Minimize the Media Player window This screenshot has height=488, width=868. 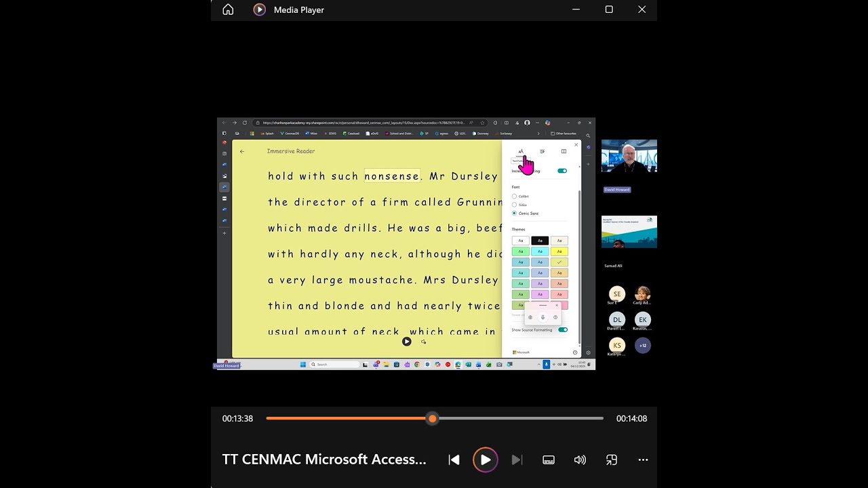pos(576,9)
